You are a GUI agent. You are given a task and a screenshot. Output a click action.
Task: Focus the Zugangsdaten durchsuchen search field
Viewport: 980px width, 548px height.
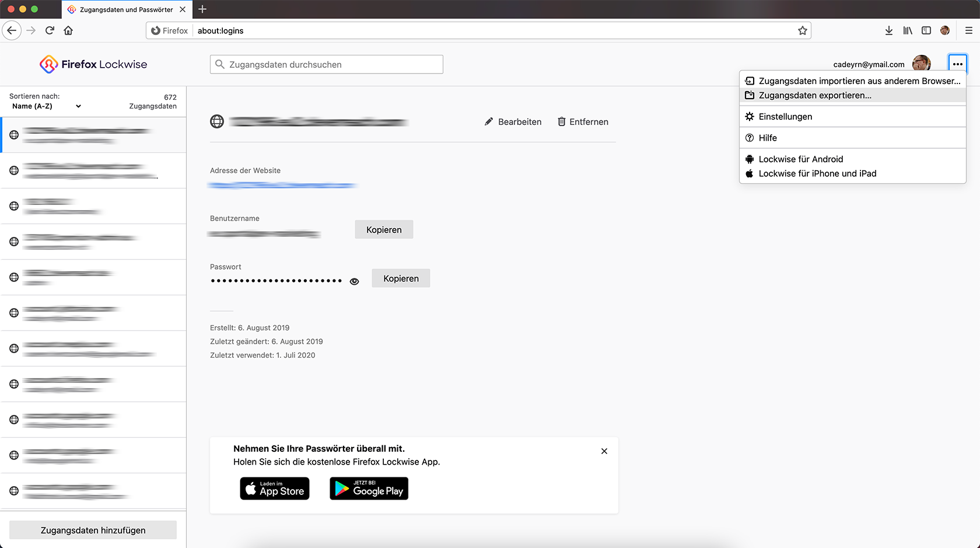click(327, 64)
